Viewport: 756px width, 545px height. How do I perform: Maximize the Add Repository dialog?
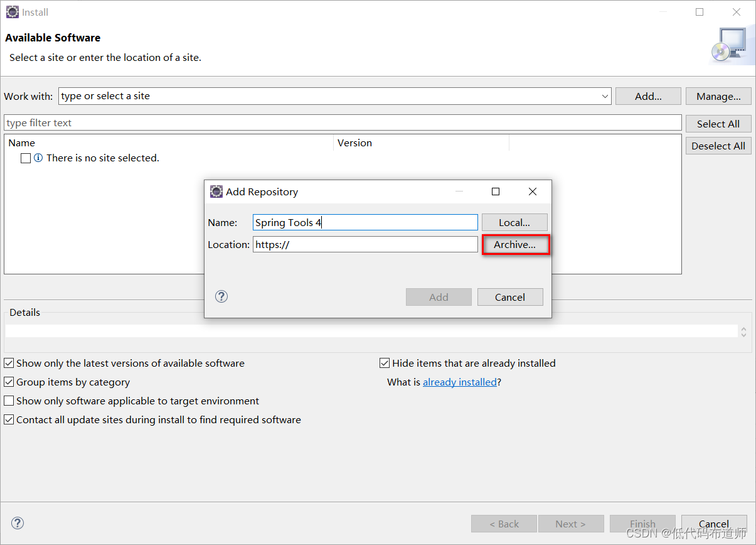[496, 192]
